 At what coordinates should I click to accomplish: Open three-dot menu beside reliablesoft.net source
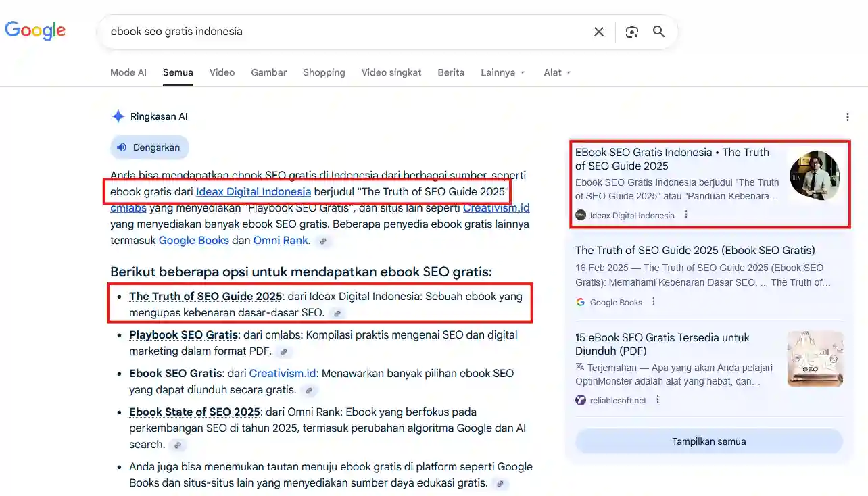pos(658,400)
